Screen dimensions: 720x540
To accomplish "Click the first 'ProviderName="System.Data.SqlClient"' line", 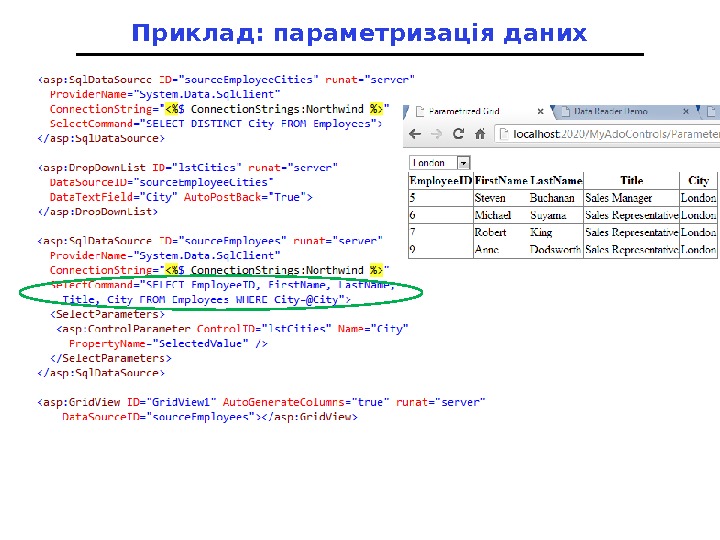I will [165, 94].
